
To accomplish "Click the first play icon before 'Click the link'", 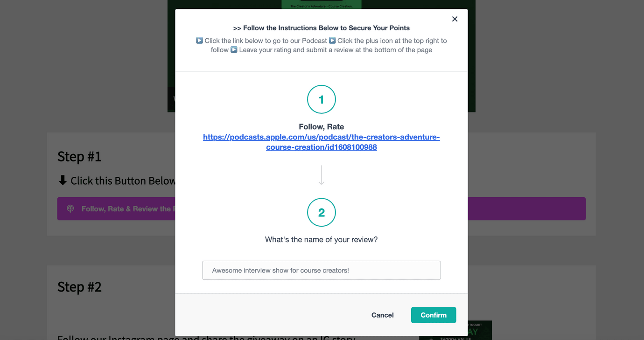I will tap(199, 41).
